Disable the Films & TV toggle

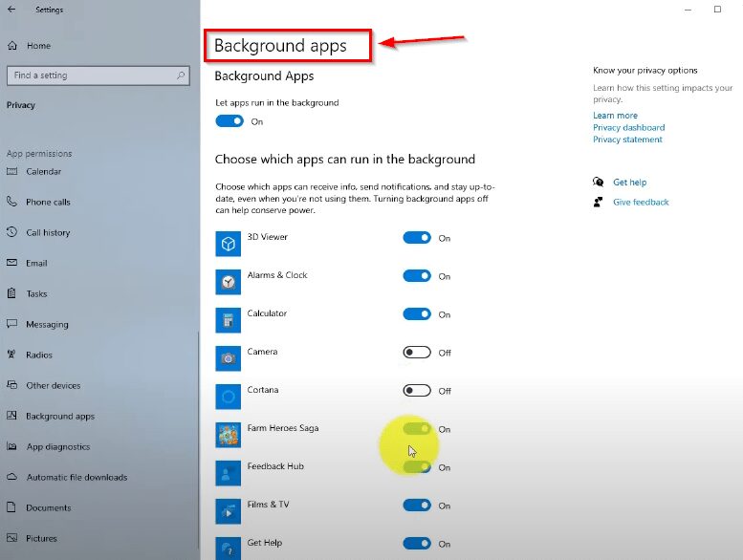pos(417,506)
